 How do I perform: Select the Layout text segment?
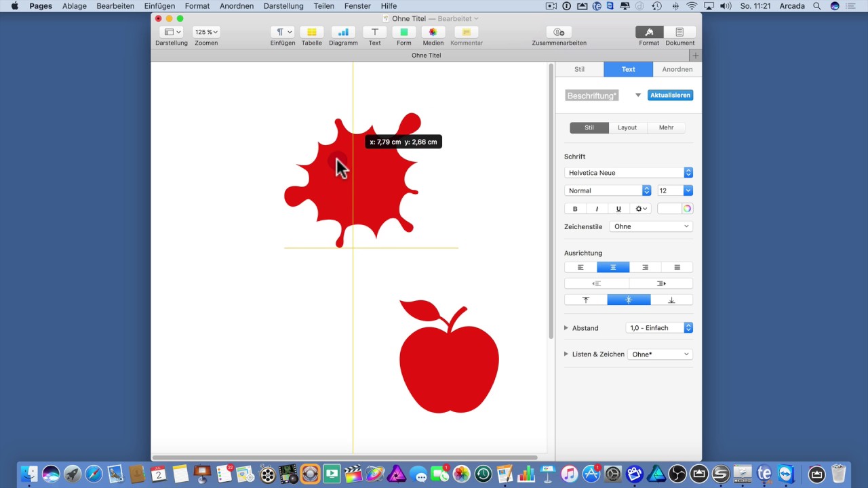(x=627, y=127)
